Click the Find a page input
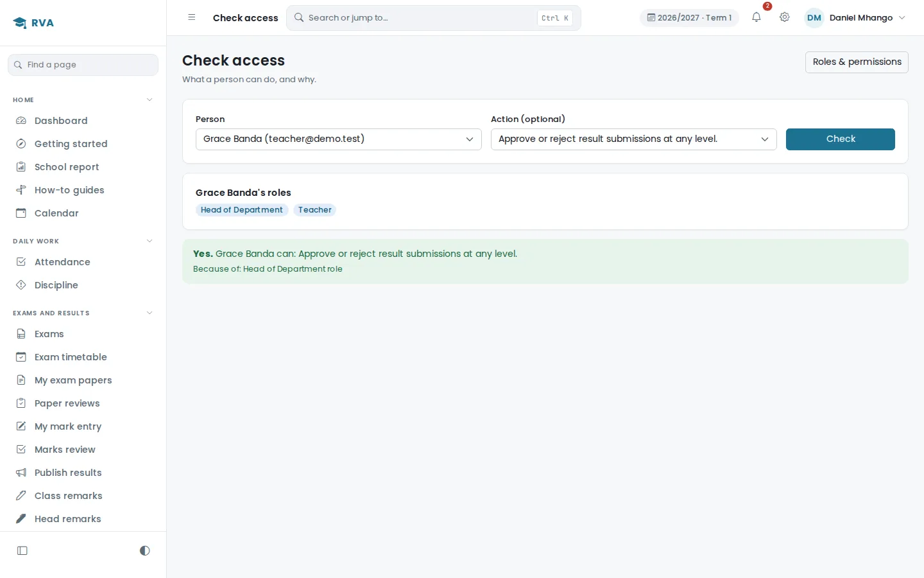Screen dimensions: 924x578 pyautogui.click(x=83, y=65)
